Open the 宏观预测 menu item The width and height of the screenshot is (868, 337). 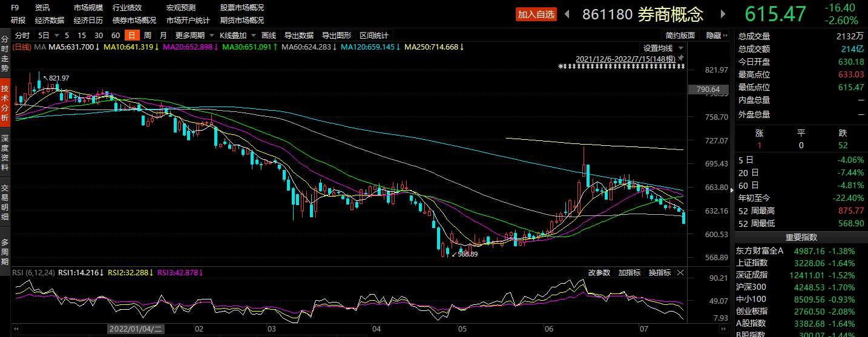tap(180, 8)
